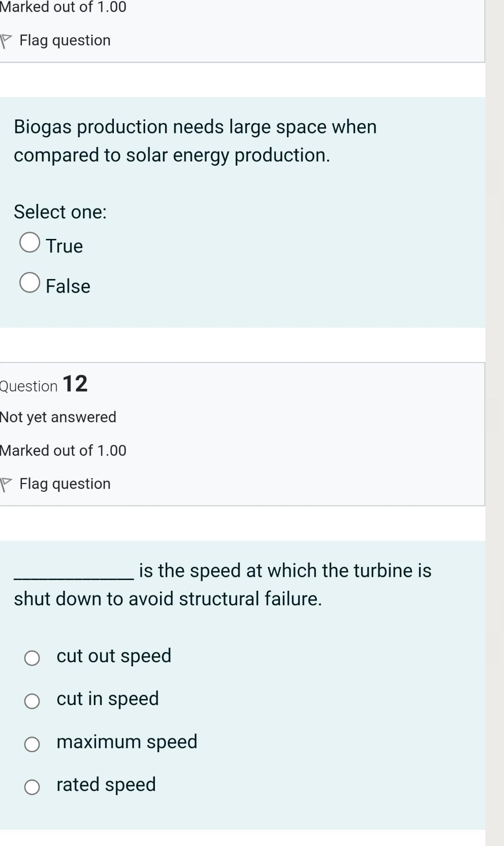Image resolution: width=504 pixels, height=846 pixels.
Task: Click the "maximum speed" option text
Action: (127, 741)
